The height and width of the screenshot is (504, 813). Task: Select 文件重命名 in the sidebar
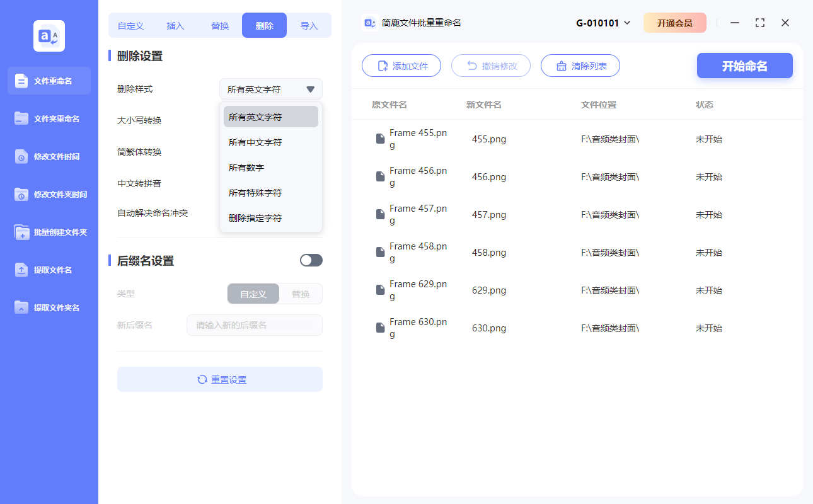pos(49,81)
